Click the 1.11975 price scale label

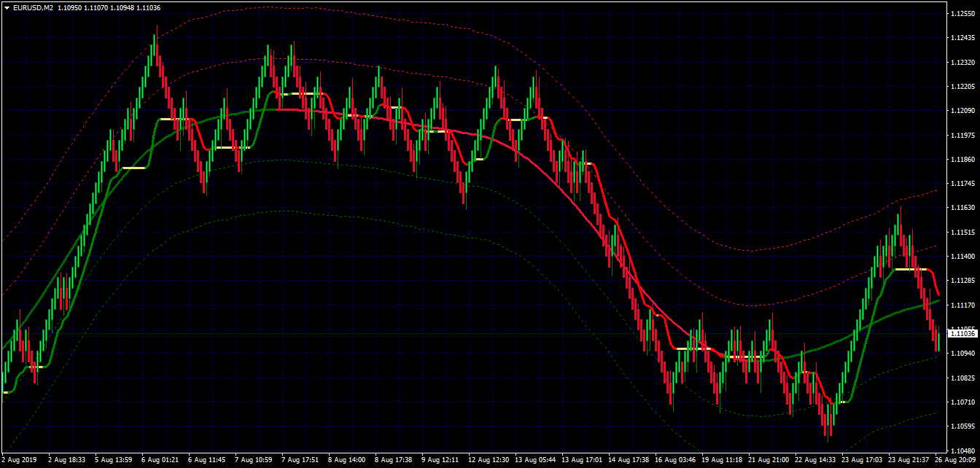coord(962,135)
